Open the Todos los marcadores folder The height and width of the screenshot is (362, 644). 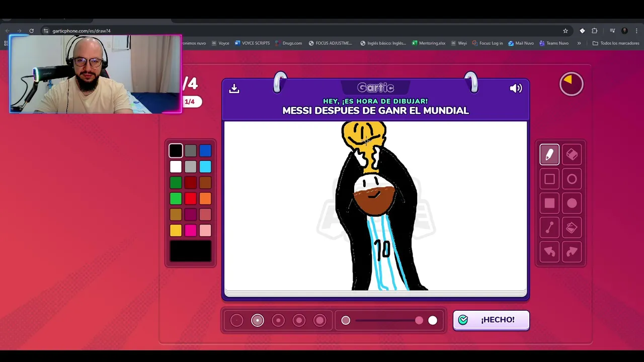pyautogui.click(x=616, y=43)
